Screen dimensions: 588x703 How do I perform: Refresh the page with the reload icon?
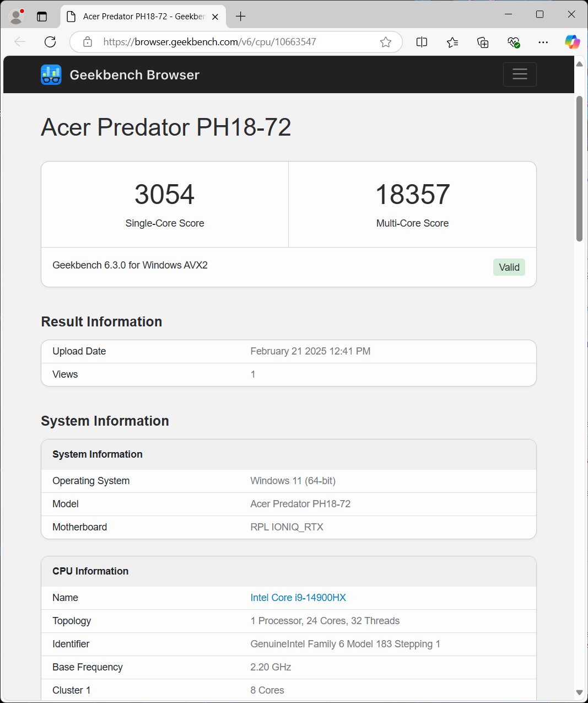pyautogui.click(x=50, y=42)
